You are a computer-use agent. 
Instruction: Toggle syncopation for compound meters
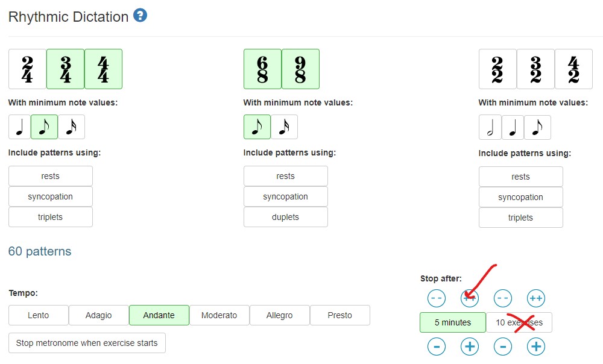[x=285, y=196]
